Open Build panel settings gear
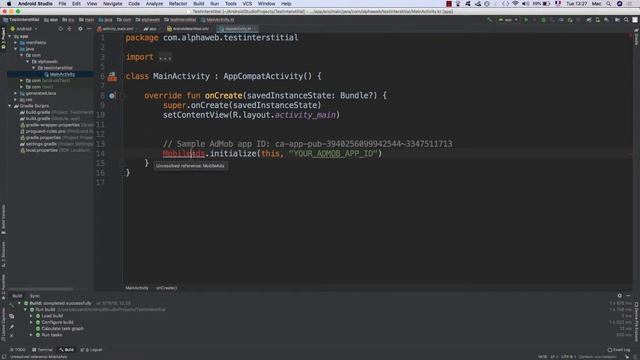640x360 pixels. (620, 296)
